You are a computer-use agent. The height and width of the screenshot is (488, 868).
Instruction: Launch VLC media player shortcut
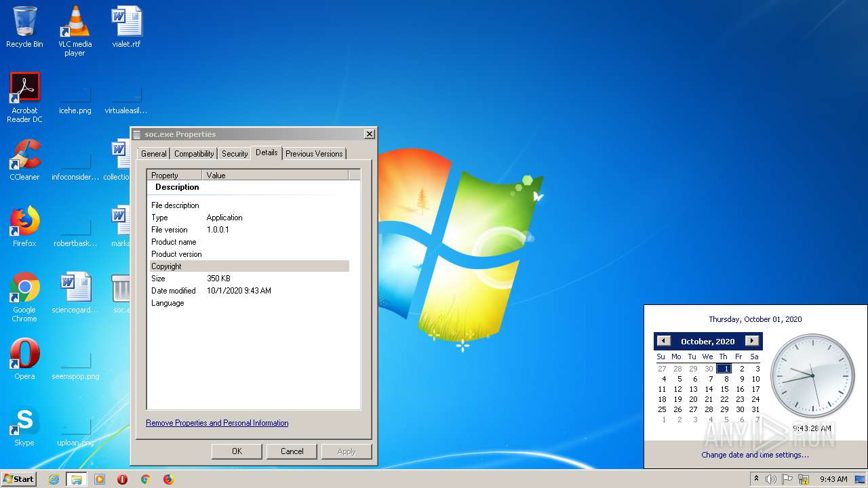(75, 30)
